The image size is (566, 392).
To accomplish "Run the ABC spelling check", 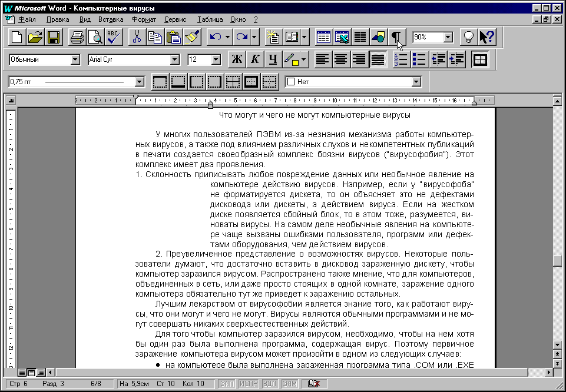I will [x=114, y=37].
